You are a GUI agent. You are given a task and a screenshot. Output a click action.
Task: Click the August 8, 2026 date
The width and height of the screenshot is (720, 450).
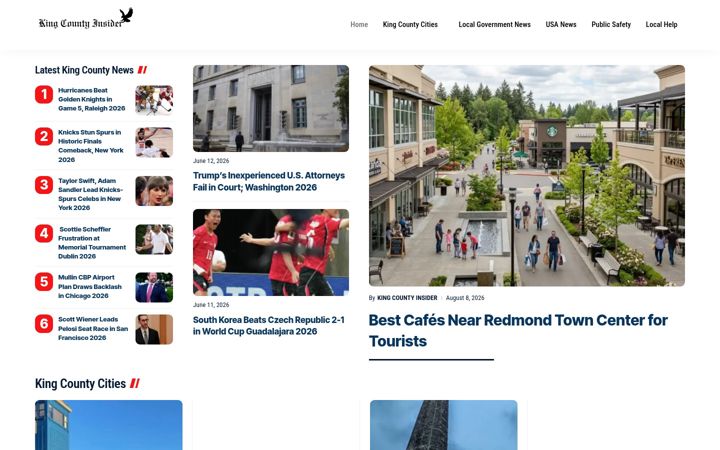click(x=465, y=298)
